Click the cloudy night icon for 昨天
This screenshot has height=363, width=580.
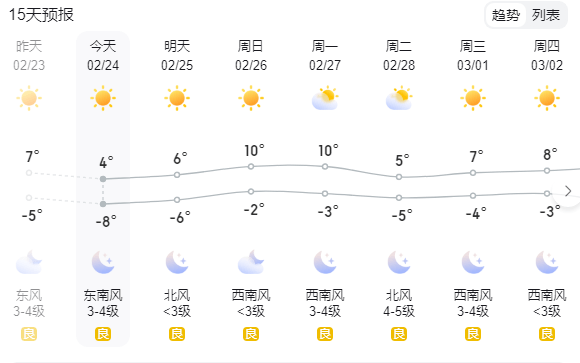point(29,262)
